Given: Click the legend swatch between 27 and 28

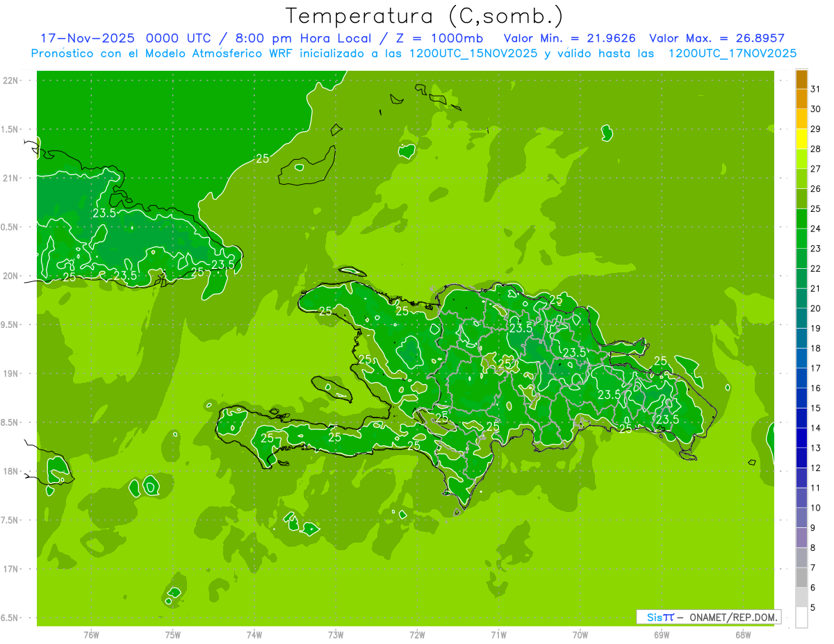Looking at the screenshot, I should pyautogui.click(x=801, y=159).
